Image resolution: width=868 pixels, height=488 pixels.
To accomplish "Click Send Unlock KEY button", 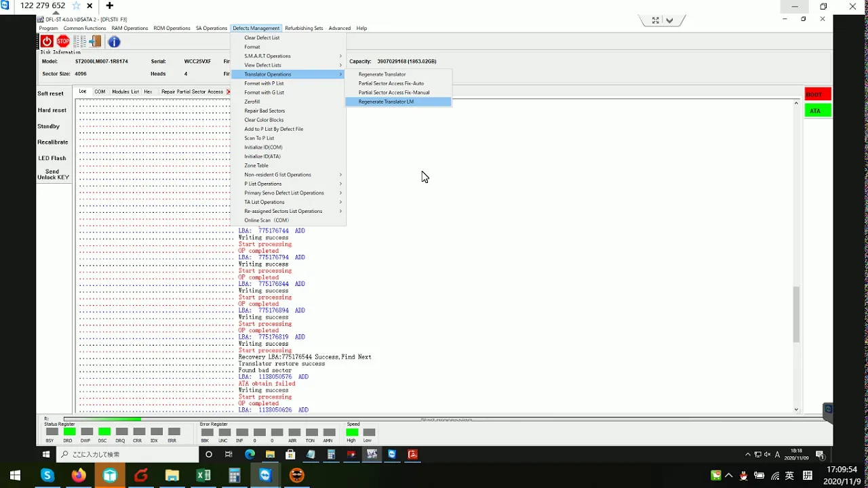I will point(53,174).
